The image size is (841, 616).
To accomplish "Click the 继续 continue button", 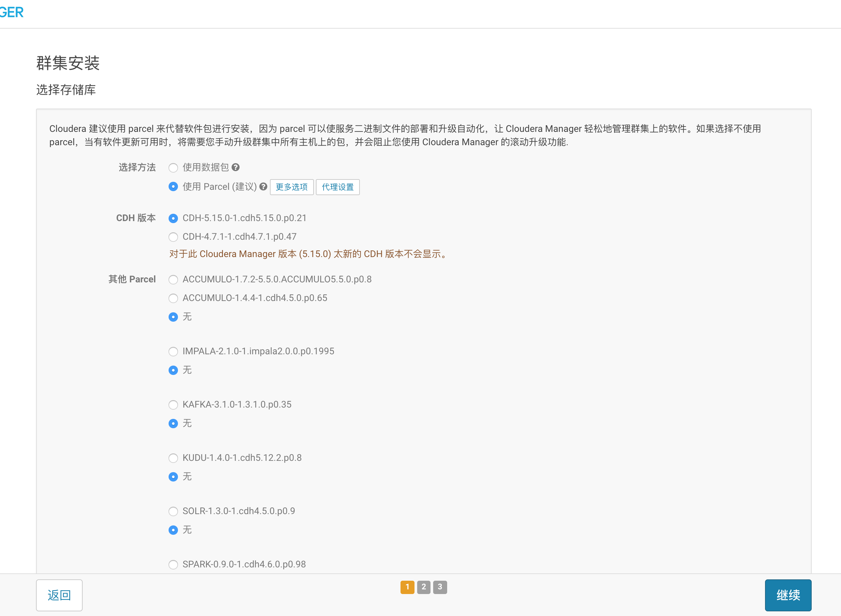I will pos(788,595).
